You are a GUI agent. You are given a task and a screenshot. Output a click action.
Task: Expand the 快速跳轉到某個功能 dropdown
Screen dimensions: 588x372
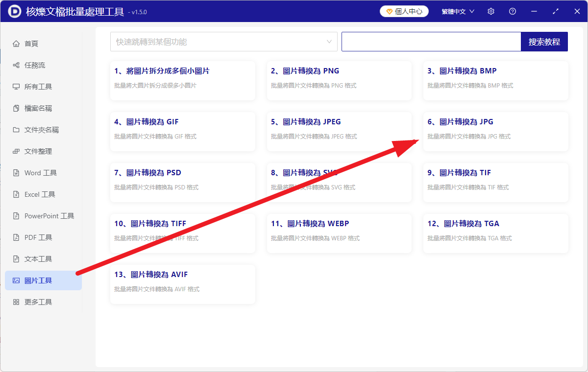pos(223,42)
